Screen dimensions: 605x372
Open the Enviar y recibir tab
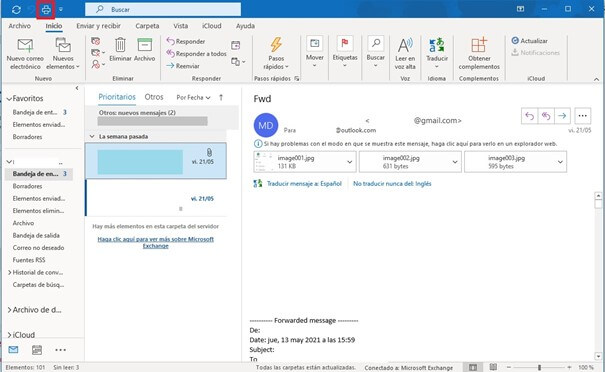[98, 26]
